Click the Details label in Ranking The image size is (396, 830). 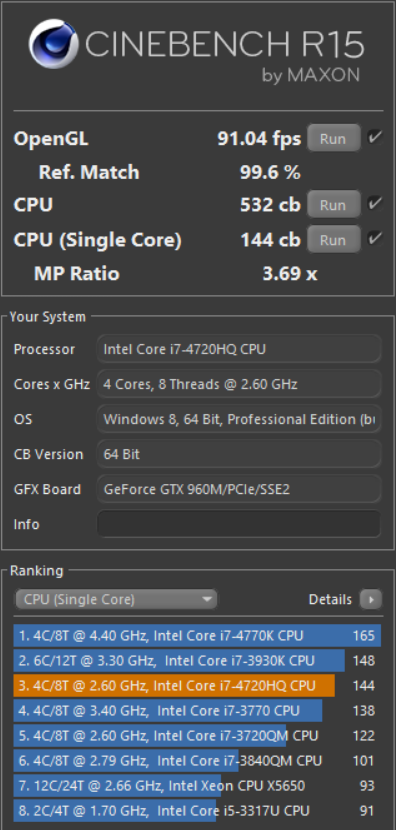click(x=330, y=599)
